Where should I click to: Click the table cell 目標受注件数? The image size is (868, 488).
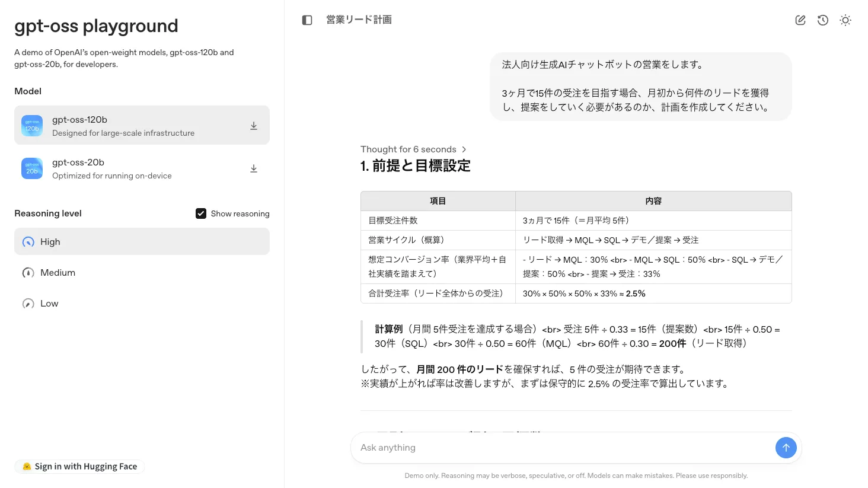click(438, 221)
